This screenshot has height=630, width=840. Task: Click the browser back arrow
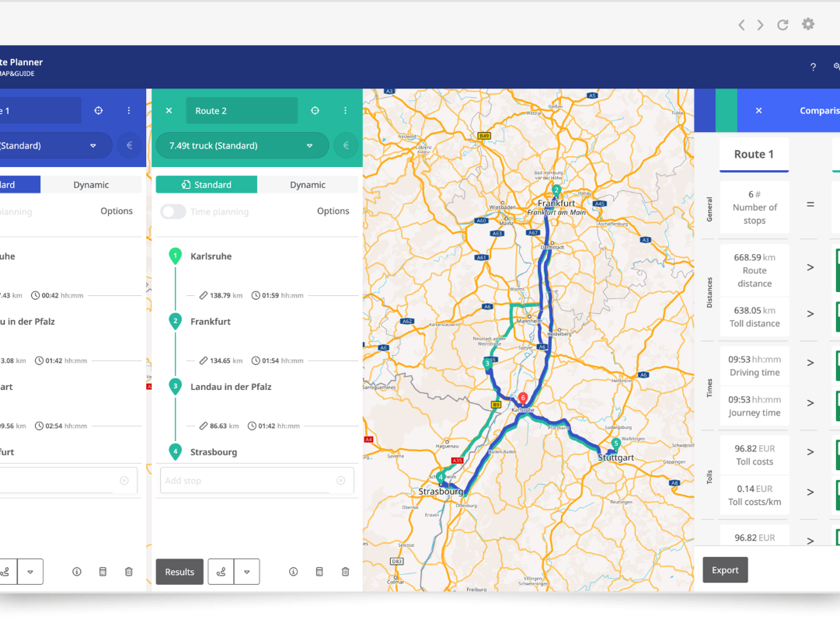741,25
